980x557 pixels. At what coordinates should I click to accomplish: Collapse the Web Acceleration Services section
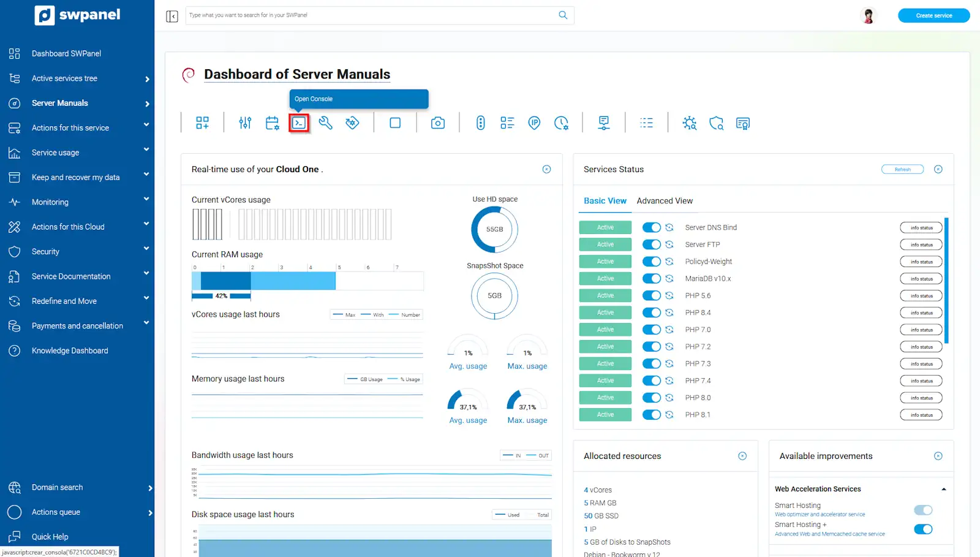[944, 489]
